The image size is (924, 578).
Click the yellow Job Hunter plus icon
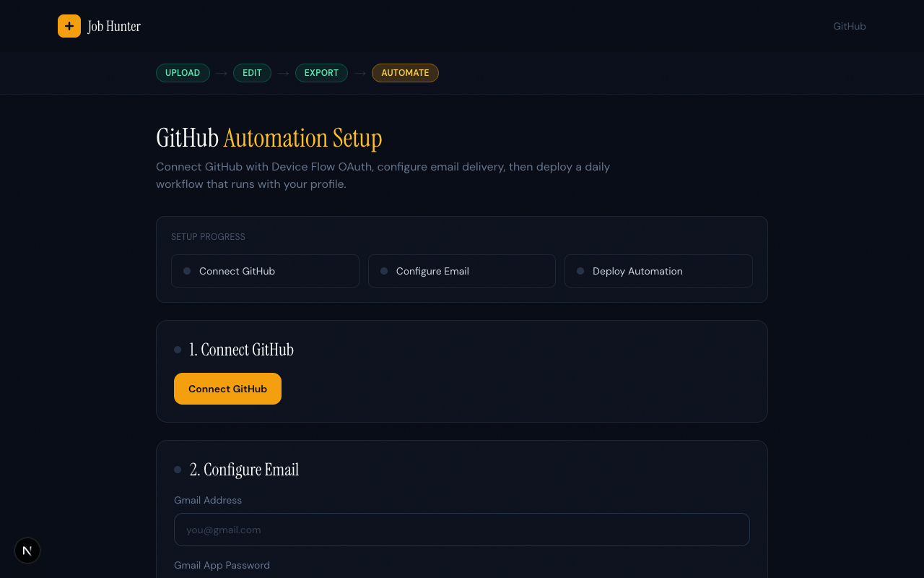tap(69, 26)
